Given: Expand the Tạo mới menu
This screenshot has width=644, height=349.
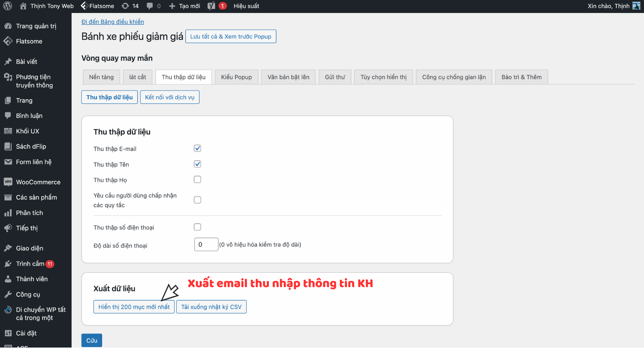Looking at the screenshot, I should pos(185,6).
